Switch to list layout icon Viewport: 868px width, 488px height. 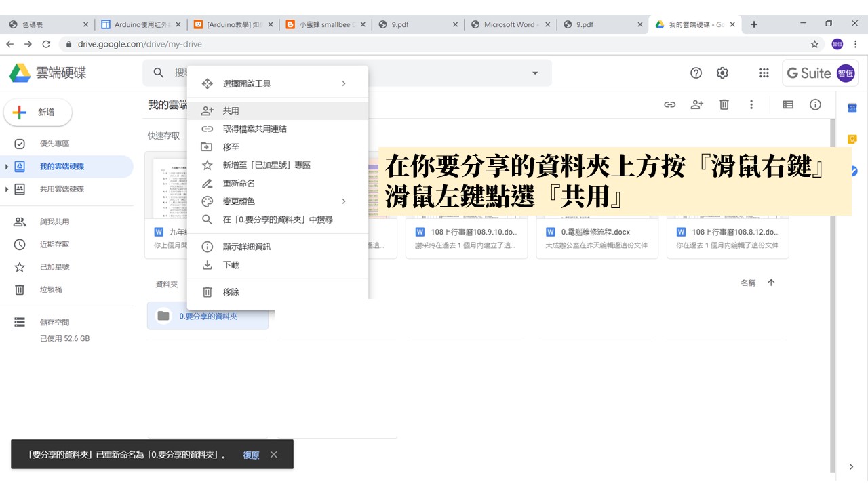click(788, 105)
